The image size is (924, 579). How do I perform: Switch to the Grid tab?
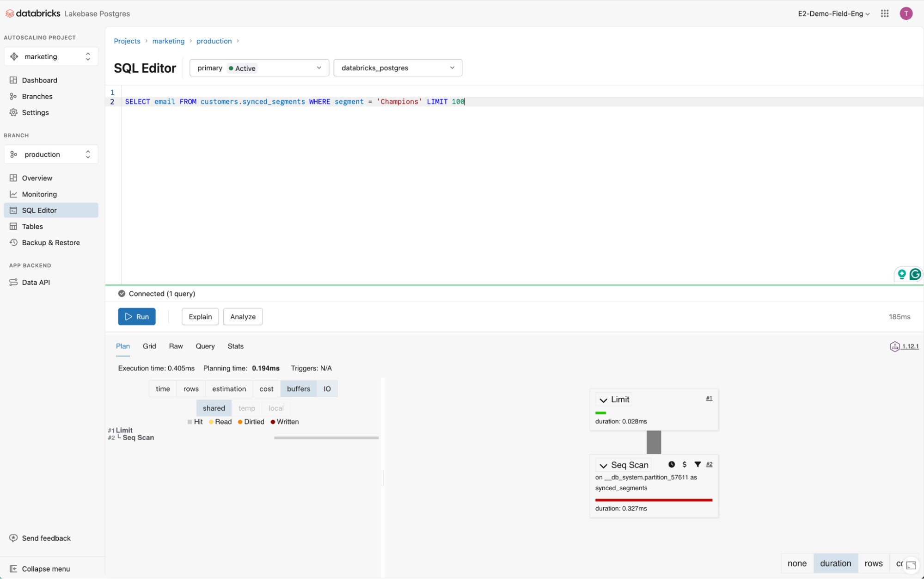click(149, 346)
